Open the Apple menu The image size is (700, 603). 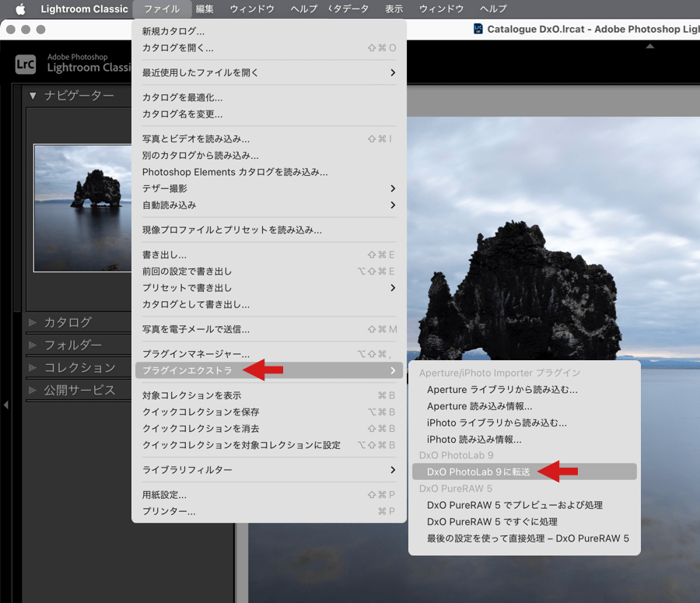(x=20, y=9)
